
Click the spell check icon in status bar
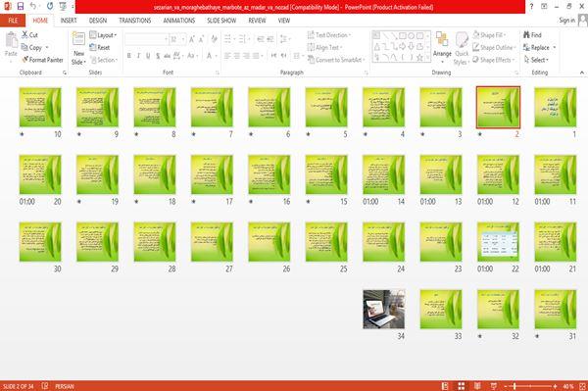tap(45, 386)
